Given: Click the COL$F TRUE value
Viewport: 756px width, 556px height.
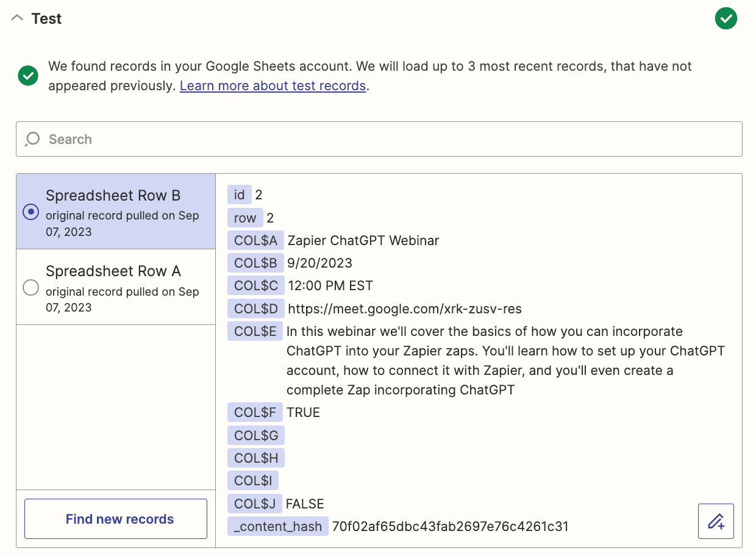Looking at the screenshot, I should click(303, 413).
